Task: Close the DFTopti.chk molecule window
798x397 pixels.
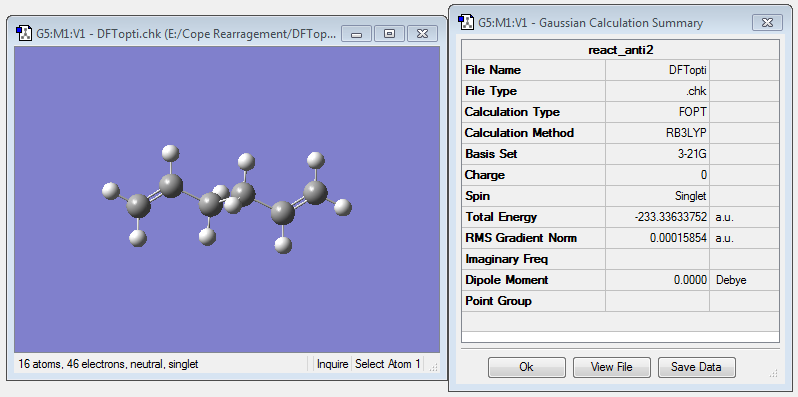Action: (422, 34)
